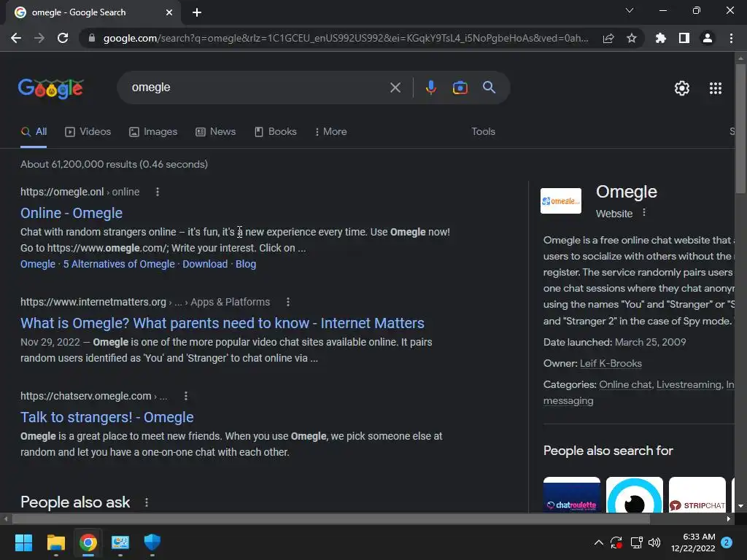Search by image with camera icon
Screen dimensions: 747x560
tap(460, 87)
